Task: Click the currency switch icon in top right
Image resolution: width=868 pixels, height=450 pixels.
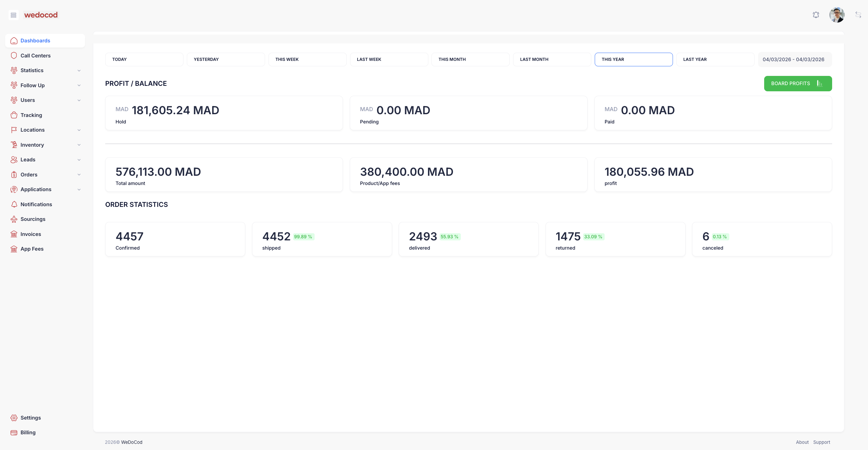Action: click(858, 15)
